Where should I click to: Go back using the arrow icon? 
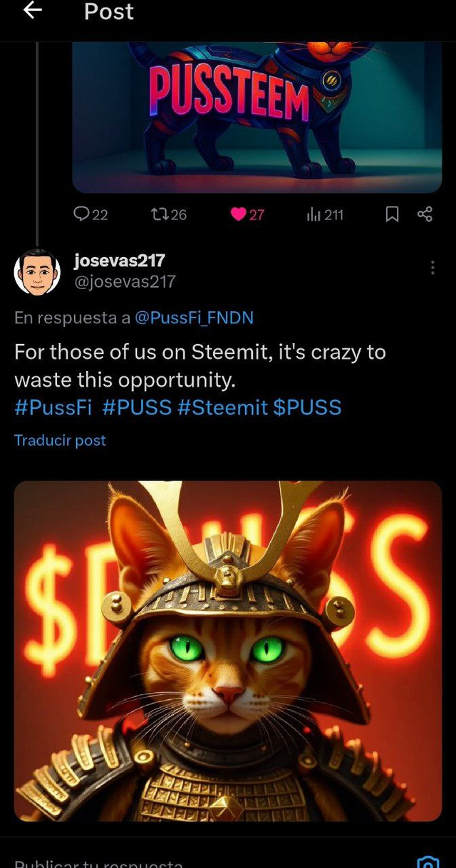[33, 11]
